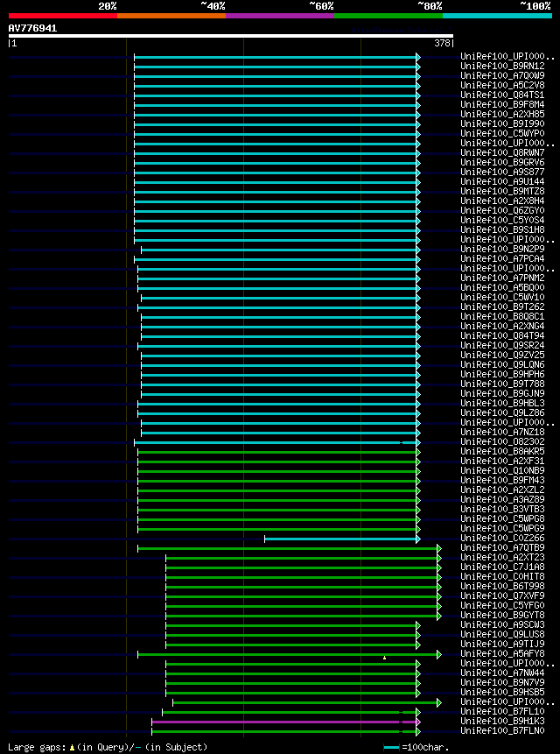Click the UniRef100_B9GRV6 label
The image size is (560, 754).
[x=502, y=162]
